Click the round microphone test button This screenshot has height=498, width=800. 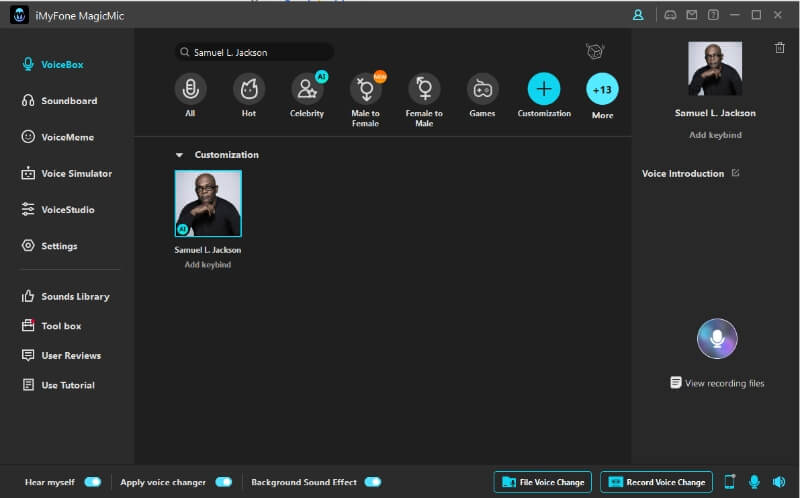717,338
